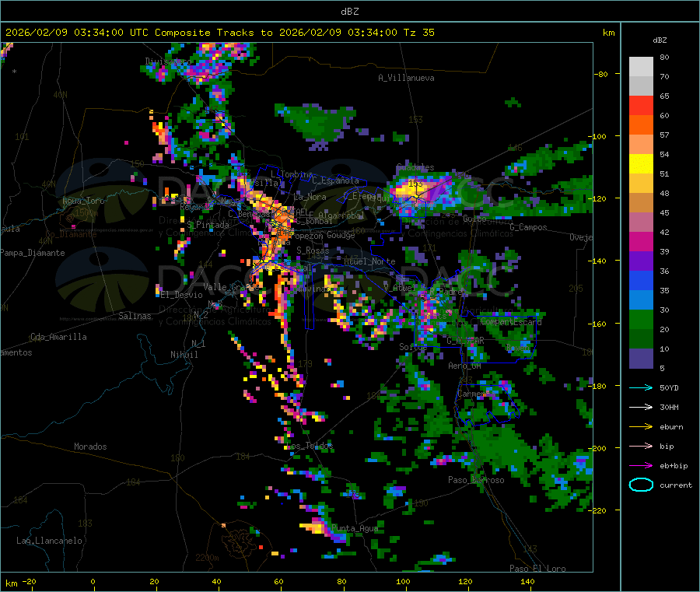Click the cyan 50YD arrow icon in legend
This screenshot has height=592, width=700.
(x=641, y=387)
